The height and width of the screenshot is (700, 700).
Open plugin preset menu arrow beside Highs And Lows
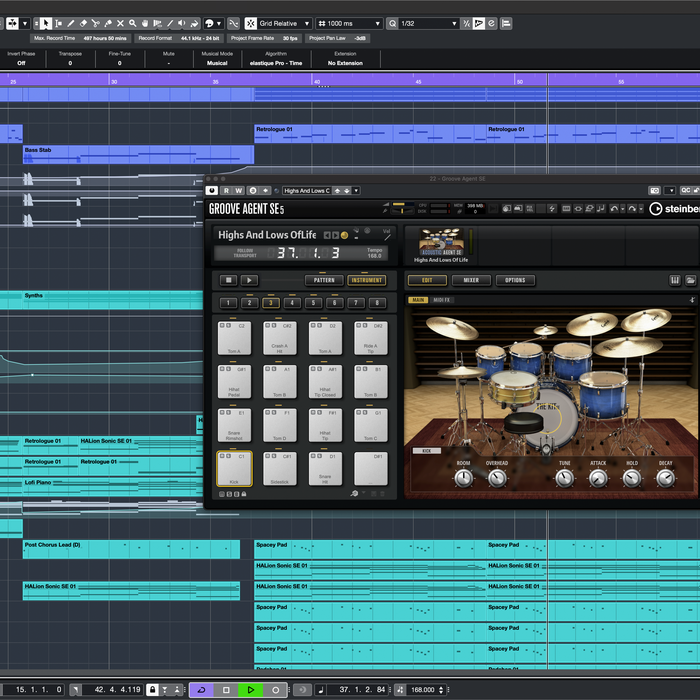(x=356, y=191)
